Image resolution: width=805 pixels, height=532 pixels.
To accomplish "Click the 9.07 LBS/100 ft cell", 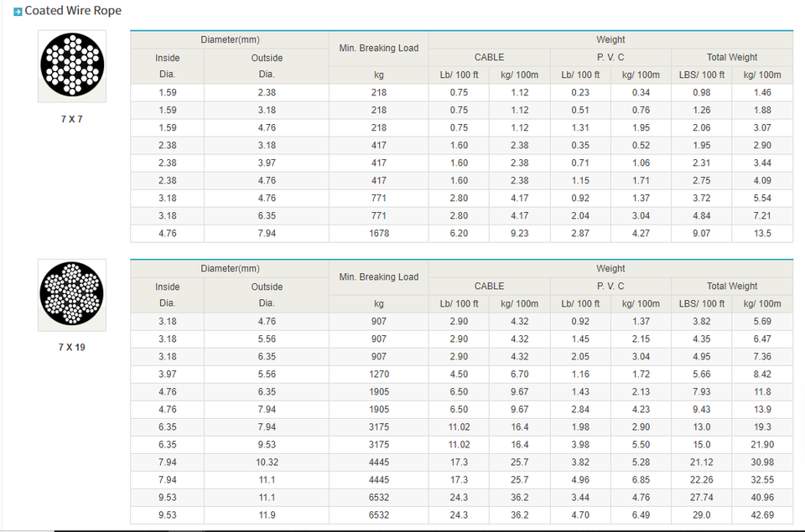I will point(701,234).
